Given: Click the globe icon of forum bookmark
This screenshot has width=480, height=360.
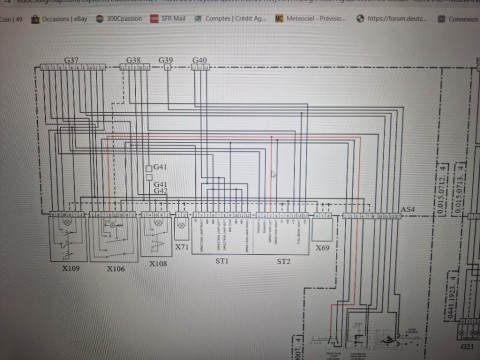Looking at the screenshot, I should point(360,19).
